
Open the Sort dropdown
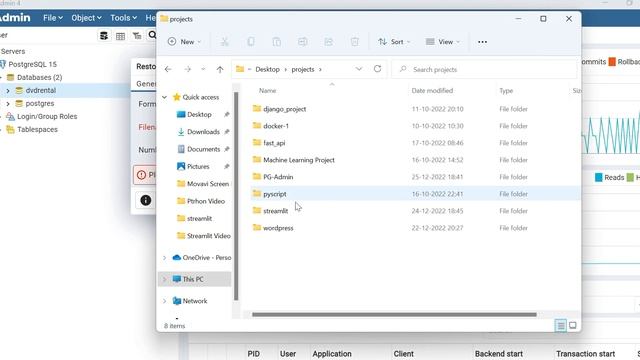tap(394, 42)
